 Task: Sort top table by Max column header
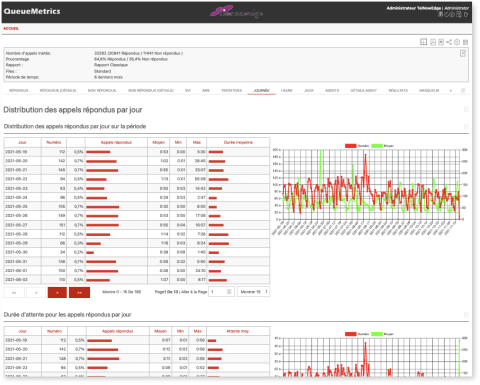coord(197,142)
